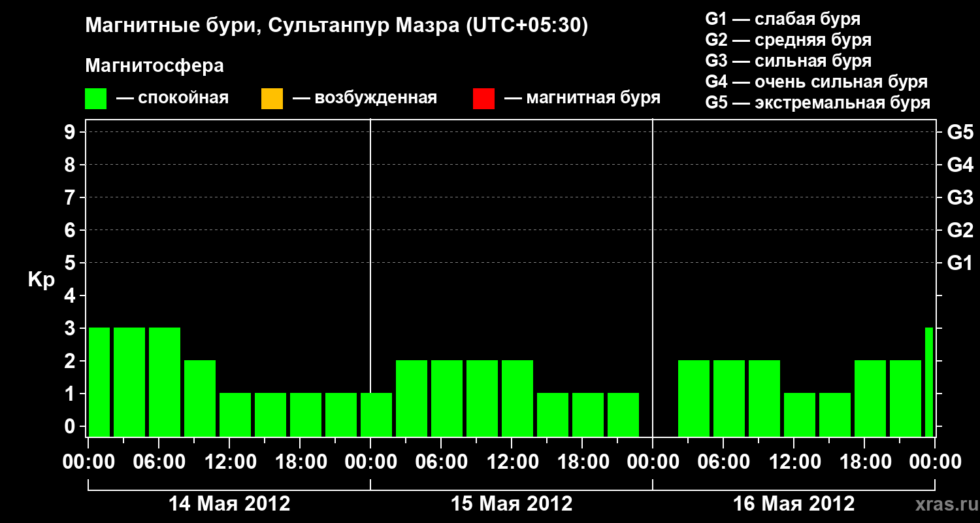This screenshot has width=980, height=523.
Task: Select the '— спокойная' legend label
Action: 172,99
